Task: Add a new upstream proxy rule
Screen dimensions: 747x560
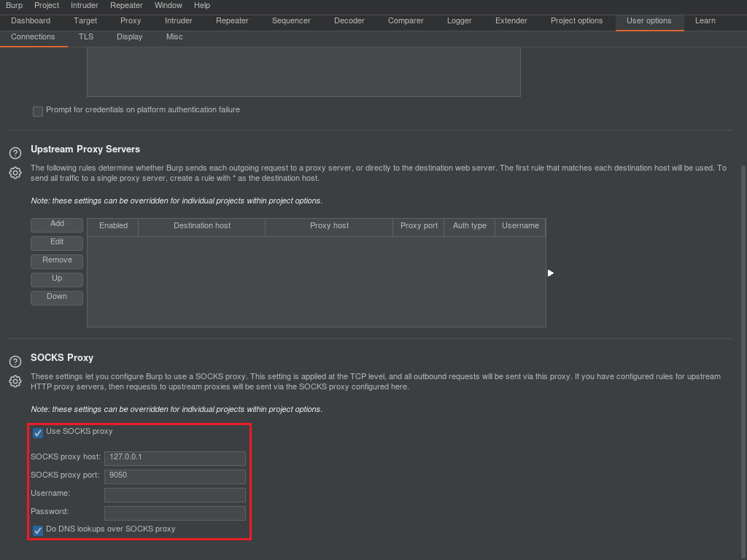Action: 56,224
